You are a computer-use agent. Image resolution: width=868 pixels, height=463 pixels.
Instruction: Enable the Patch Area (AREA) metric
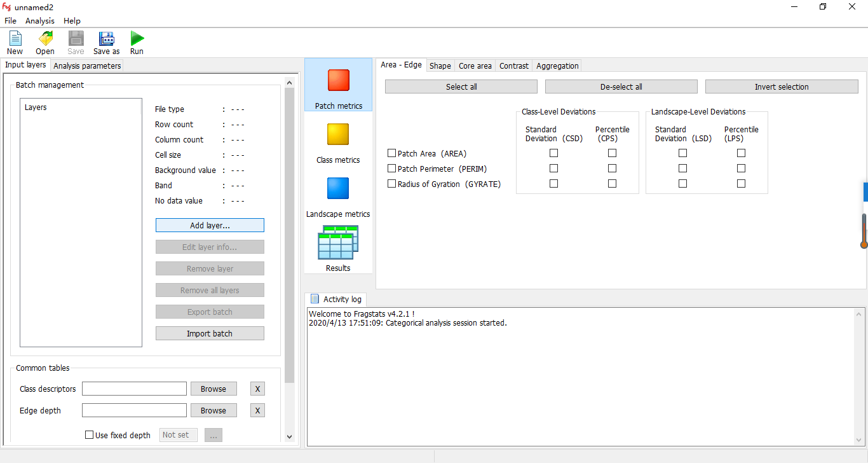point(391,153)
